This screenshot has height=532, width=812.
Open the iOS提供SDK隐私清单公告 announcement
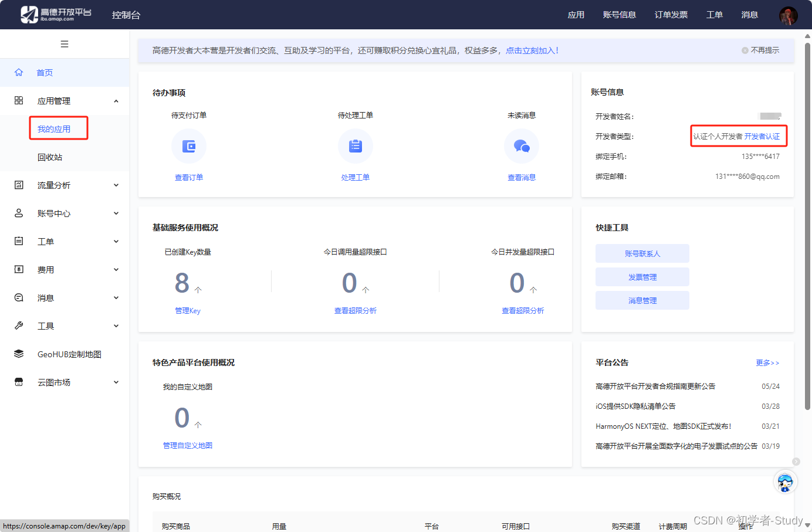[635, 406]
